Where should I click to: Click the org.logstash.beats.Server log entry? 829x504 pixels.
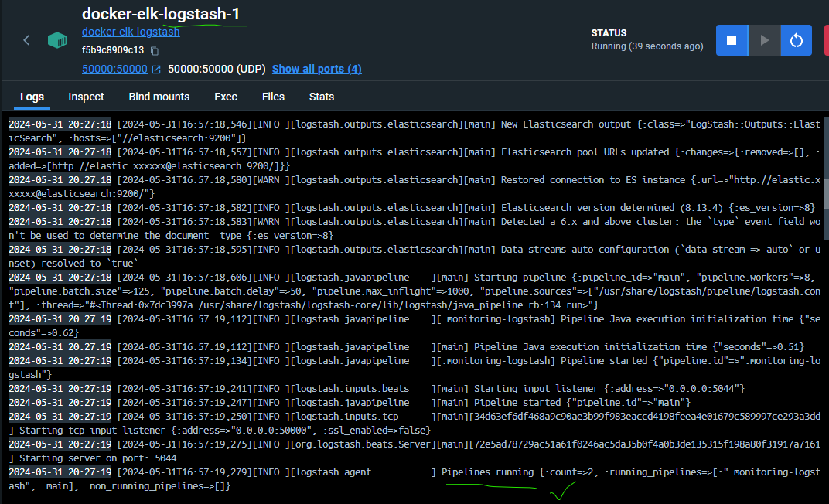coord(414,451)
